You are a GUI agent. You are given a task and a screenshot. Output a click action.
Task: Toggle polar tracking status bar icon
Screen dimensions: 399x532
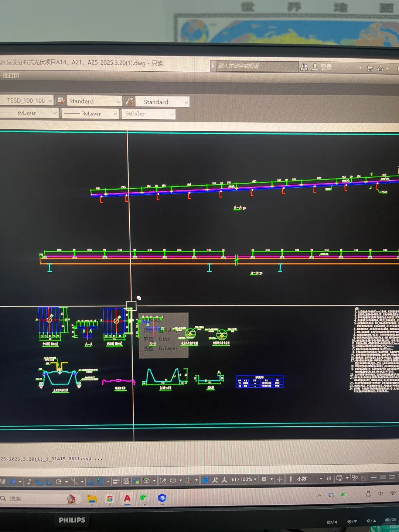tap(58, 482)
